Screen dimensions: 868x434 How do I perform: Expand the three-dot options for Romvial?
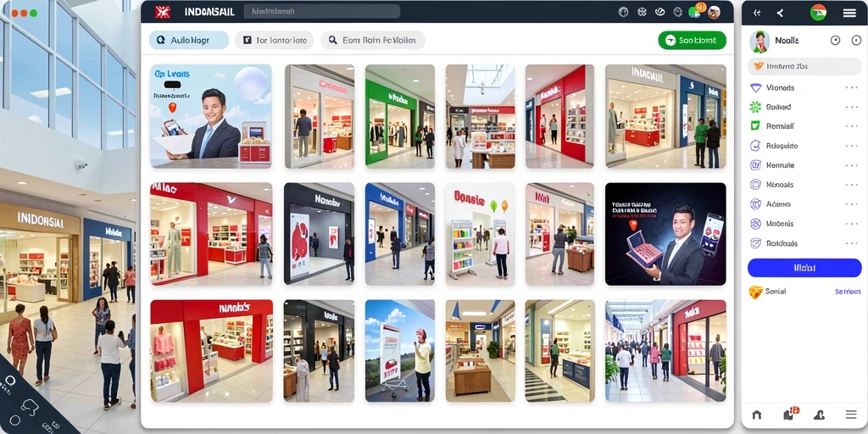point(851,126)
